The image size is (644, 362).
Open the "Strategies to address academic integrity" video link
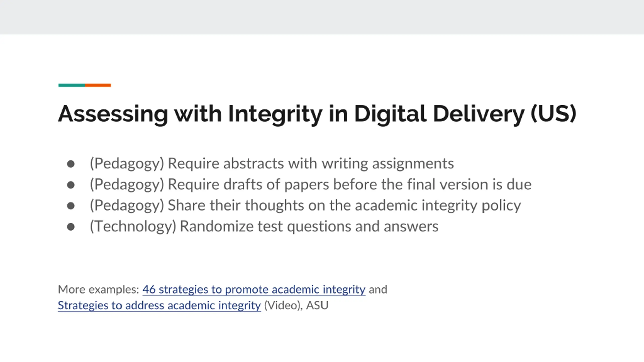(159, 306)
